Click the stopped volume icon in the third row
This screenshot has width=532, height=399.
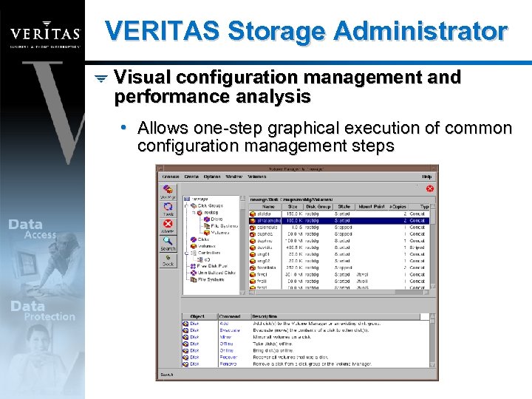click(253, 228)
